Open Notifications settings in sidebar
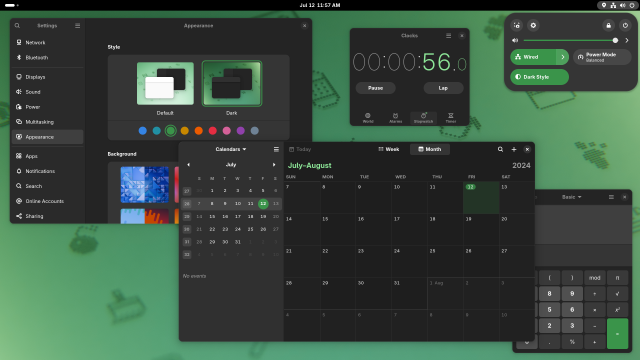640x360 pixels. tap(47, 171)
